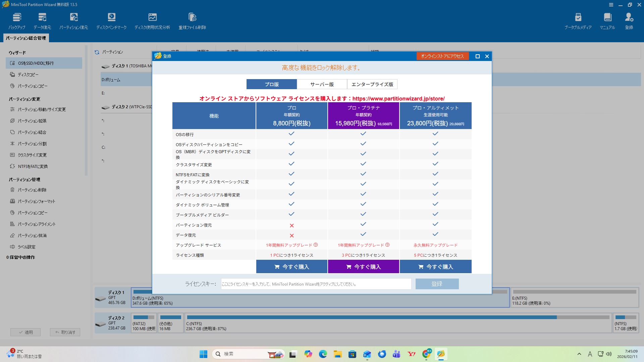644x362 pixels.
Task: Click the help icon beside 1年間無料アップグレード in プロ column
Action: coord(316,245)
